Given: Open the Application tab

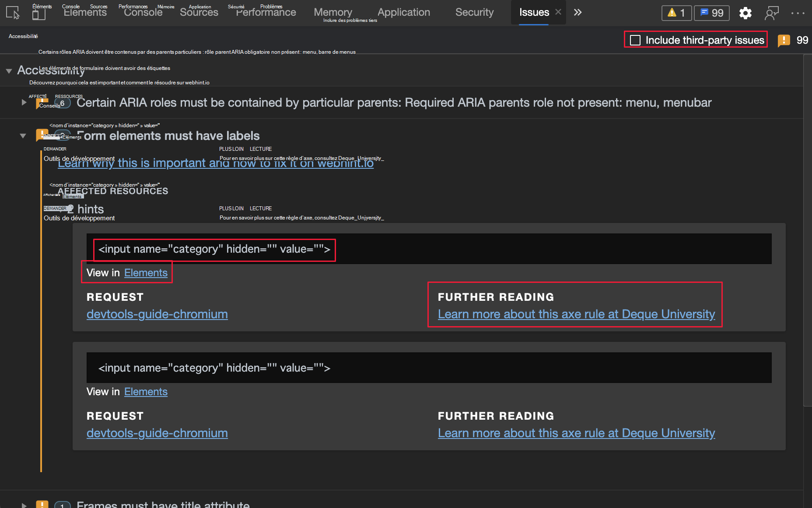Looking at the screenshot, I should [x=404, y=12].
